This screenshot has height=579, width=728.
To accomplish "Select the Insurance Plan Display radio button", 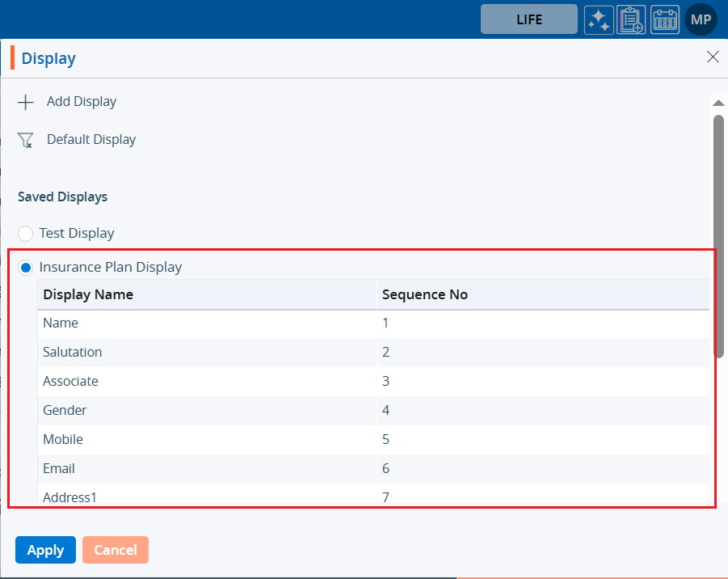I will pyautogui.click(x=26, y=267).
